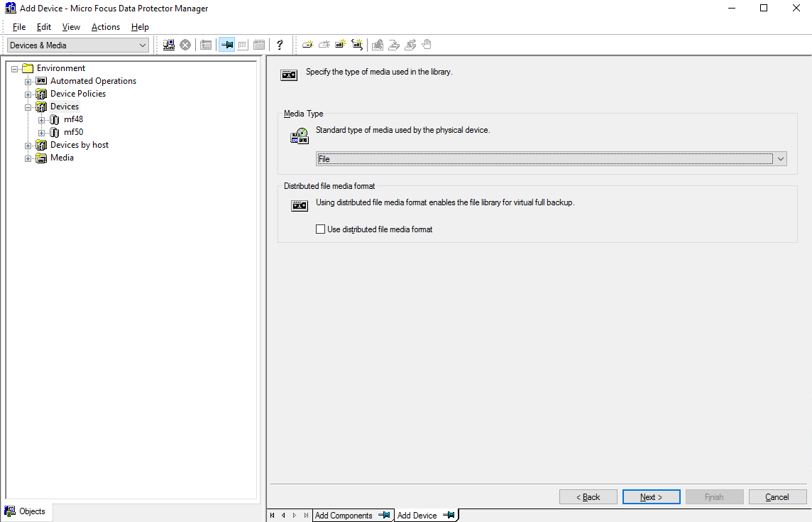Open the Actions menu
The width and height of the screenshot is (812, 522).
click(x=106, y=27)
